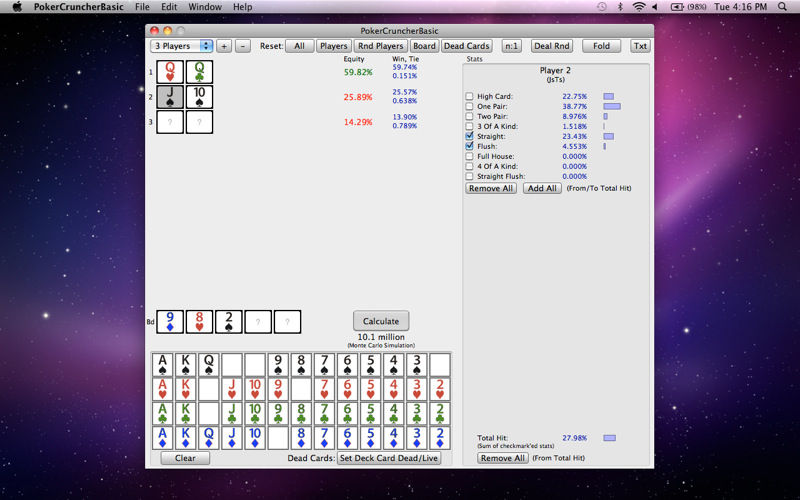Reset All using the All button

[x=299, y=46]
